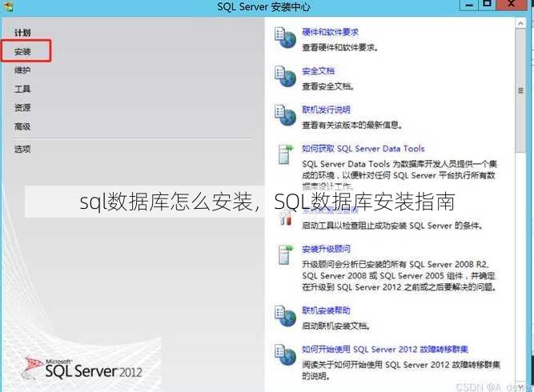Open 选项 in the left panel
This screenshot has height=392, width=534.
tap(22, 149)
